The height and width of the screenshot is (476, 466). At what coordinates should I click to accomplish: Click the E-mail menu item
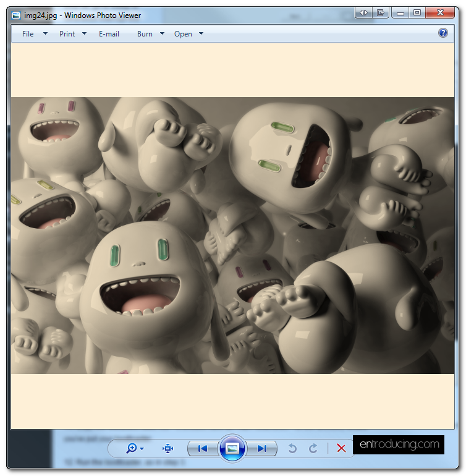(109, 34)
